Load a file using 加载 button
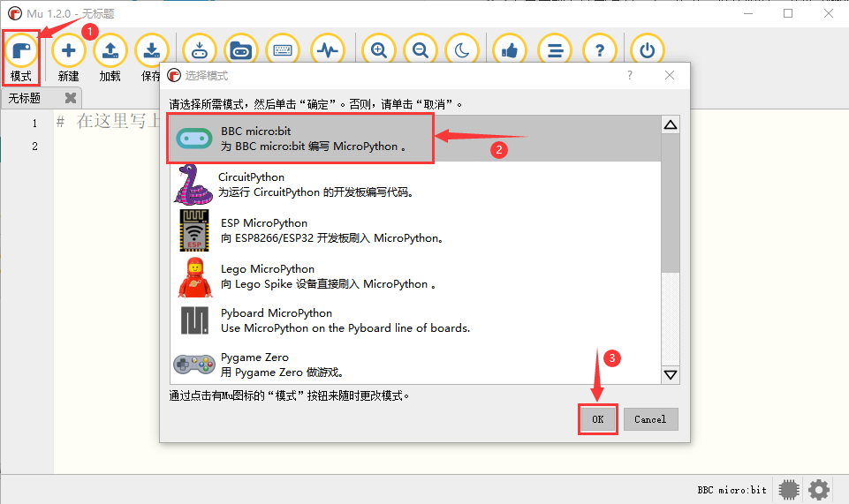The image size is (849, 504). tap(110, 58)
